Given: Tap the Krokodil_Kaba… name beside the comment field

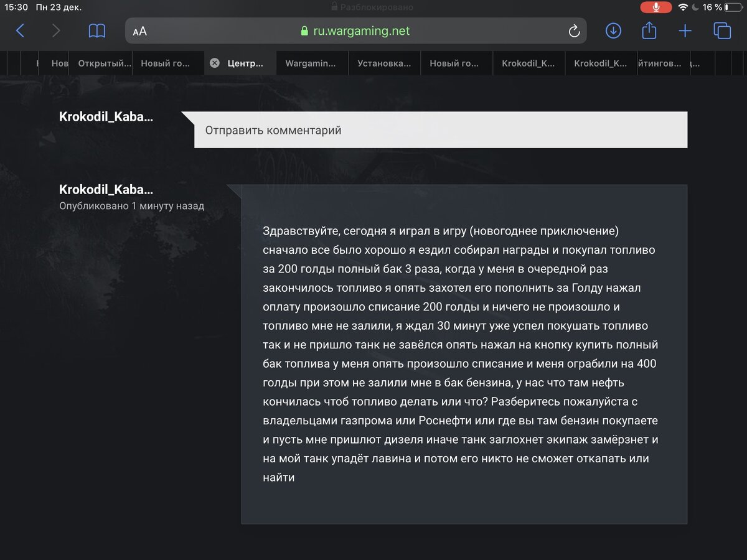Looking at the screenshot, I should click(106, 116).
